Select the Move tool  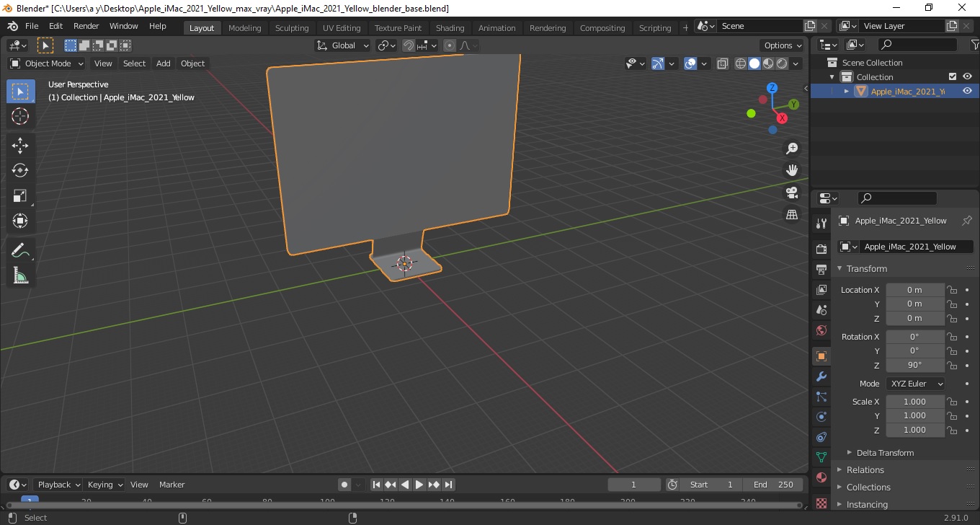(x=20, y=146)
